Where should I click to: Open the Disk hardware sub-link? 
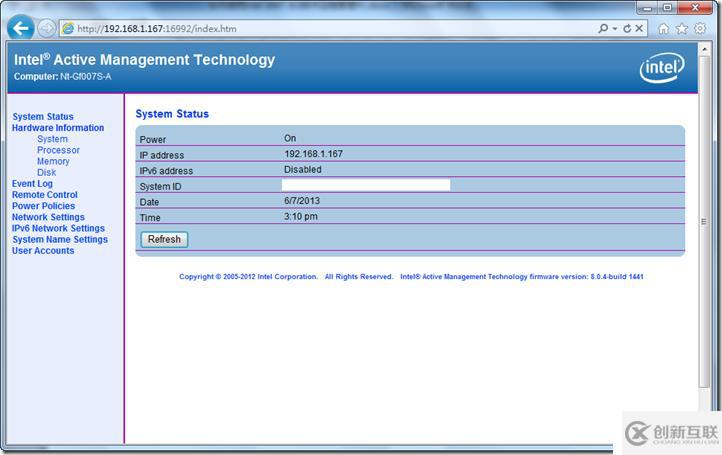(x=47, y=172)
